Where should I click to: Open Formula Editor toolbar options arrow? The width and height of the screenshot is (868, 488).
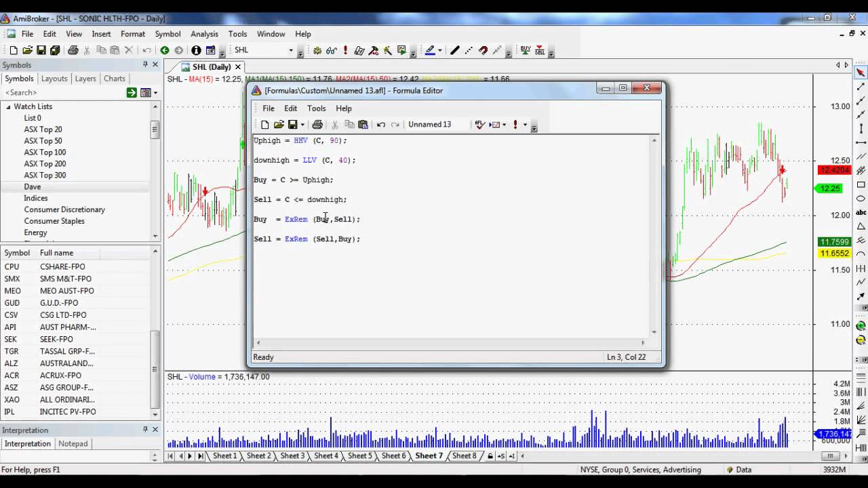pos(534,127)
